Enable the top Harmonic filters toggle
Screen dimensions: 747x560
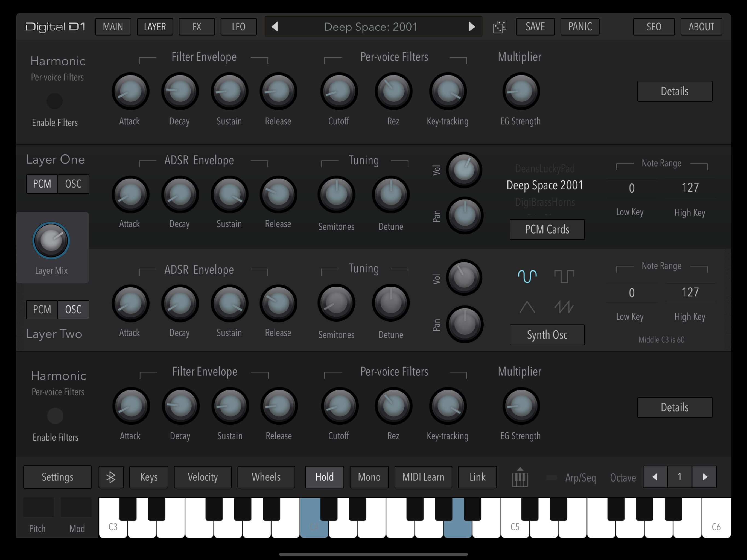point(54,101)
